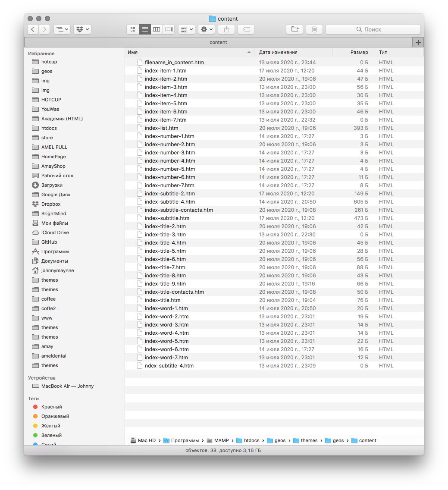Open Программы in the sidebar
The width and height of the screenshot is (448, 490).
(x=55, y=251)
